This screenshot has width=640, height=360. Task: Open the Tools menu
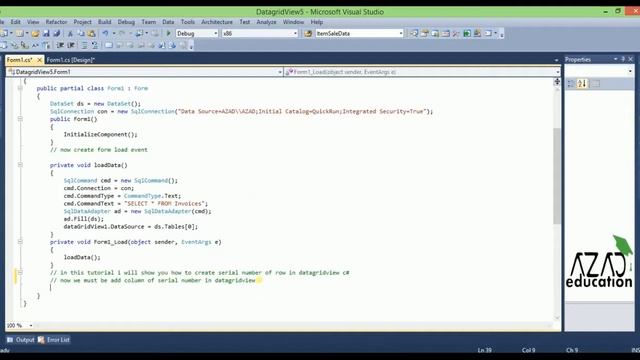pos(188,22)
